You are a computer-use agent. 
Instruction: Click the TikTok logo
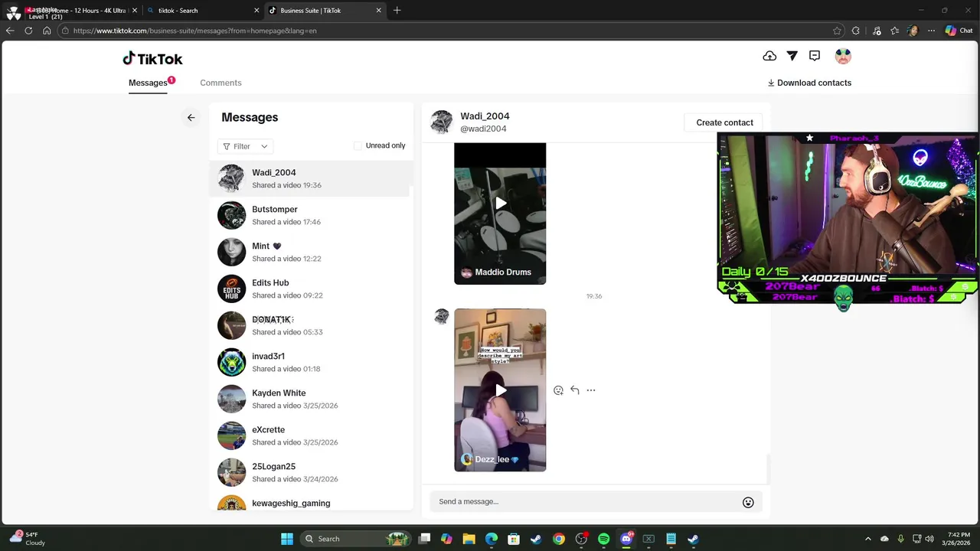pos(152,59)
